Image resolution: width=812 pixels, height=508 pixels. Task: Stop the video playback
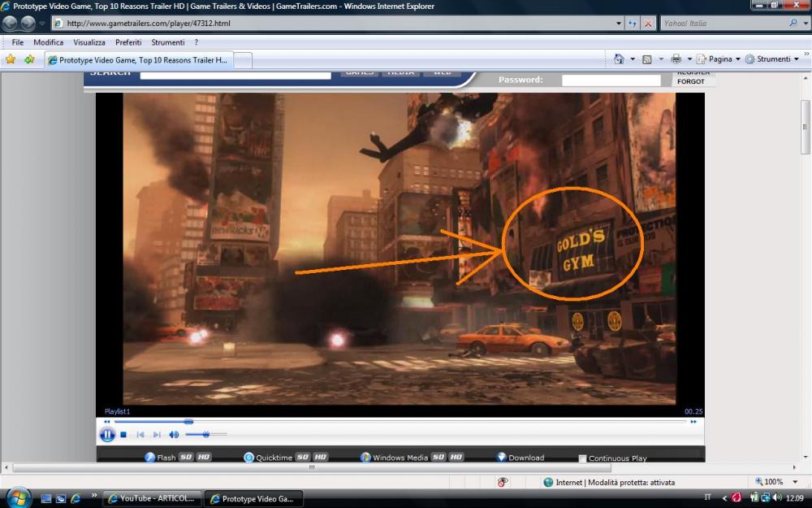[123, 435]
